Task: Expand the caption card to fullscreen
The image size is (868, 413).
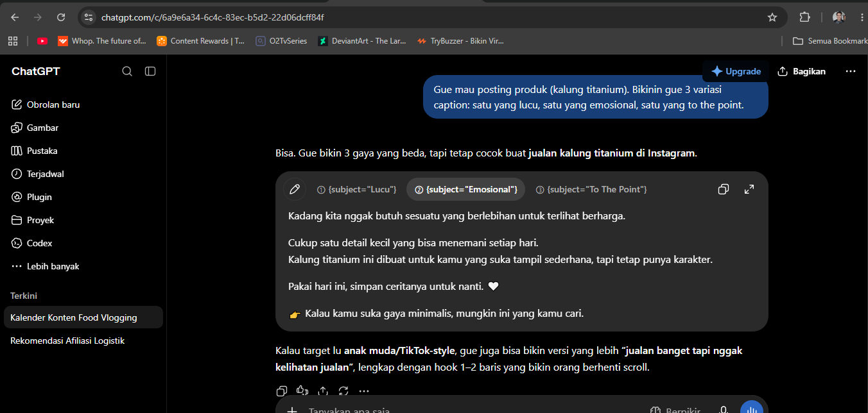Action: [x=749, y=189]
